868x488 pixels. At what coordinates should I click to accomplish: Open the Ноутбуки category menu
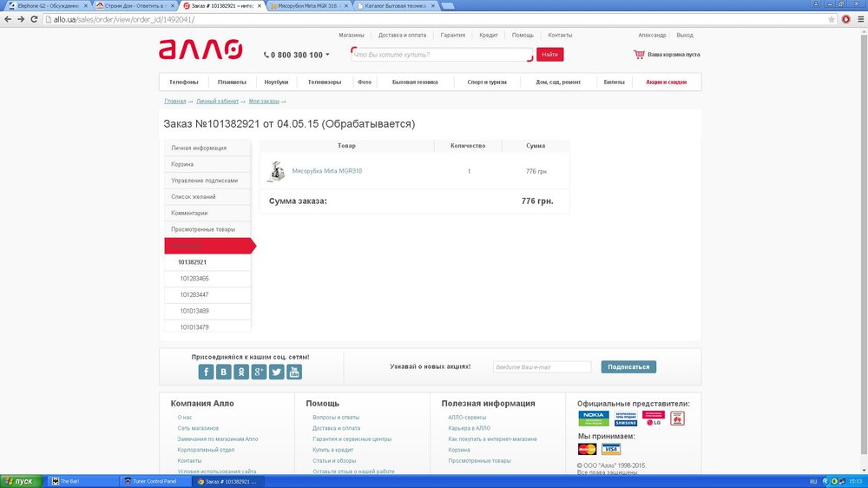pos(276,82)
